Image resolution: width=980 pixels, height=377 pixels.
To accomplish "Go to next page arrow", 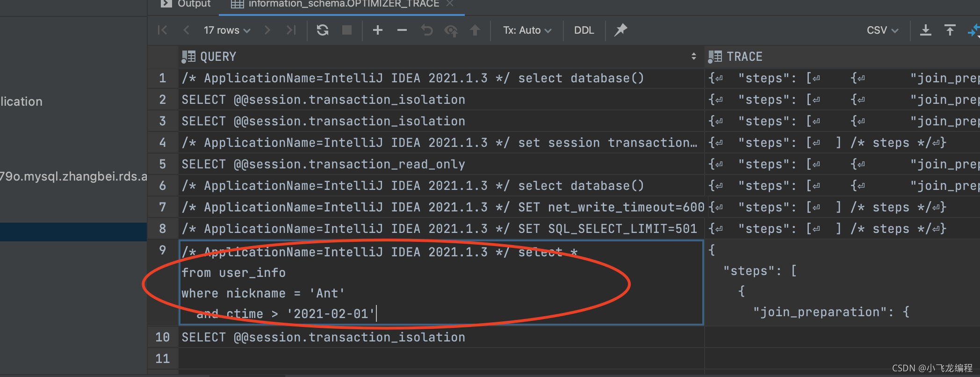I will click(x=267, y=30).
